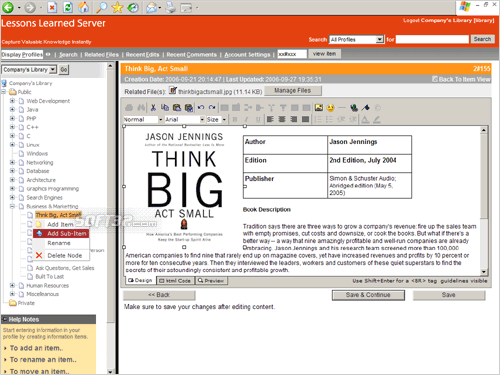Open the Account Settings link

247,54
